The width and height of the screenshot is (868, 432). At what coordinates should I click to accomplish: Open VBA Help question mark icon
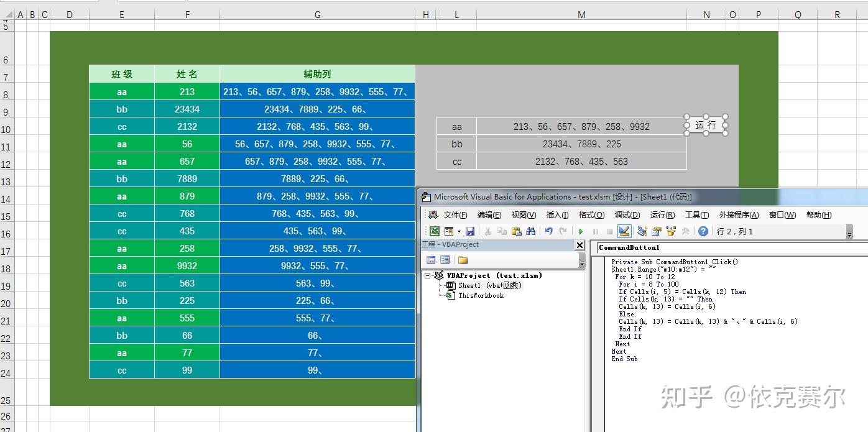pyautogui.click(x=703, y=231)
